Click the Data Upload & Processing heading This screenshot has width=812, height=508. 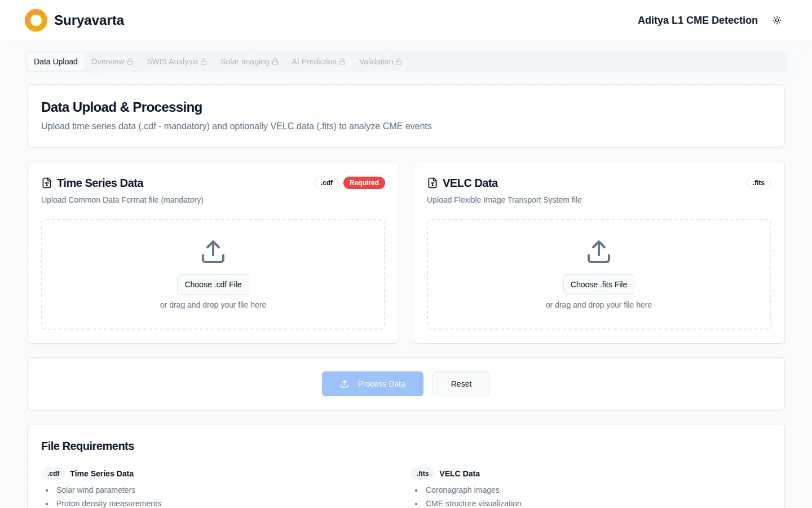(122, 107)
